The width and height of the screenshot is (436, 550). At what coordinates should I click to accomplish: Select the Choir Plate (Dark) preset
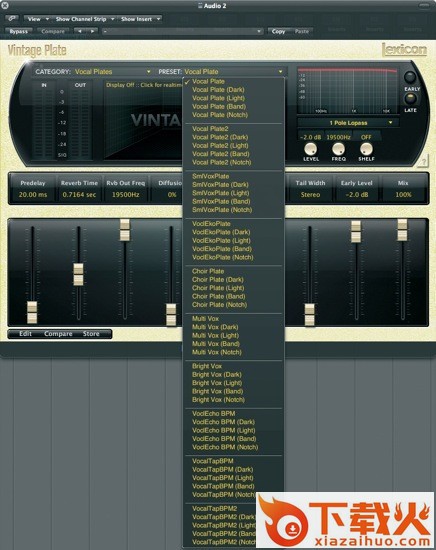217,280
